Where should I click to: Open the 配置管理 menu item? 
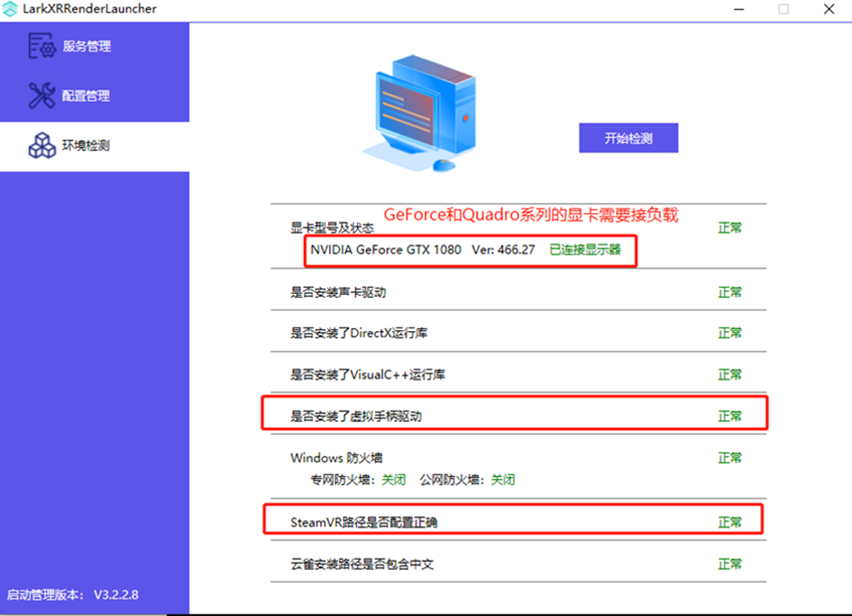tap(95, 97)
